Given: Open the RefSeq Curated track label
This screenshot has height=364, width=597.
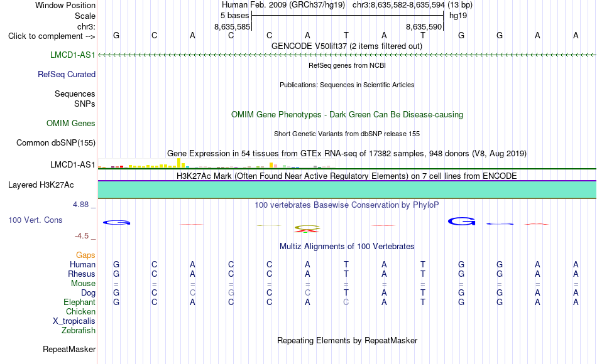Looking at the screenshot, I should point(67,74).
